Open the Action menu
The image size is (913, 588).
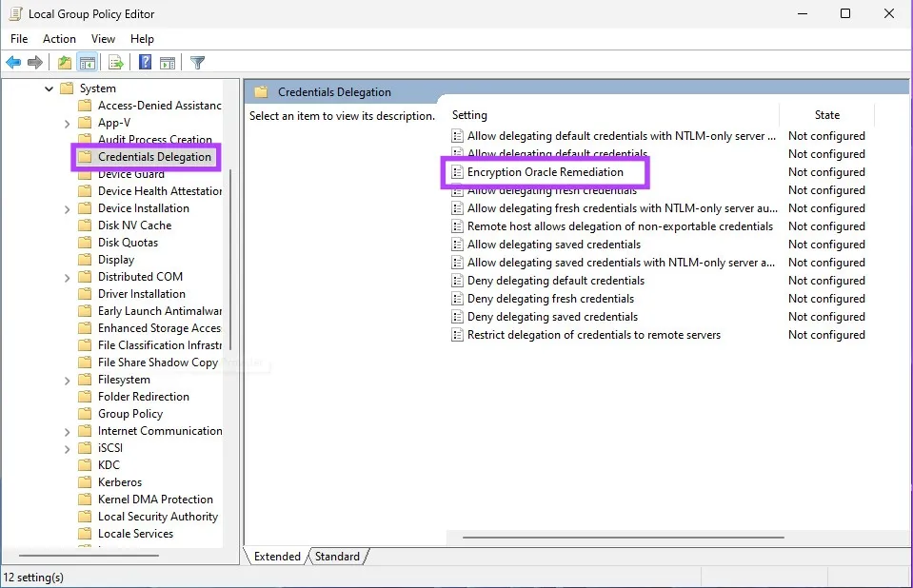click(x=59, y=39)
